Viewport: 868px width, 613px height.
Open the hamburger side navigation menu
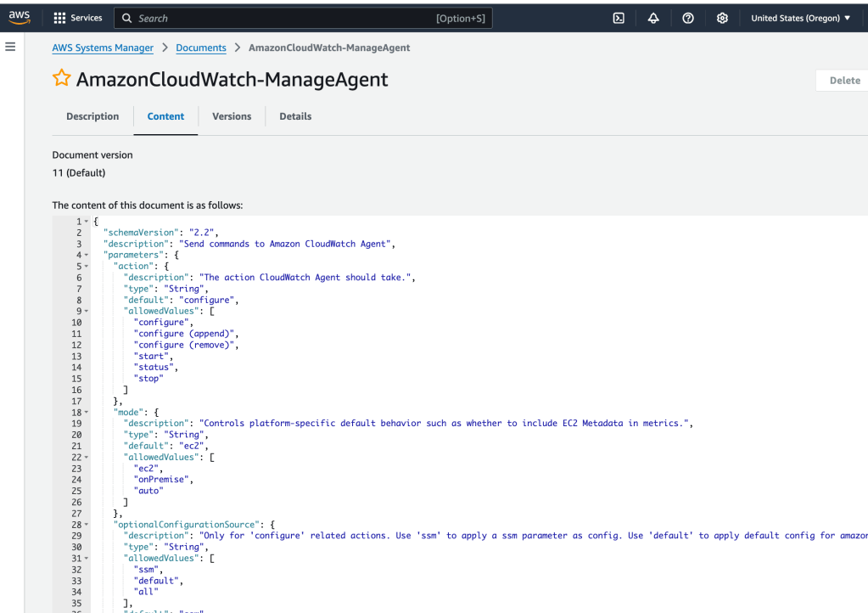[10, 47]
